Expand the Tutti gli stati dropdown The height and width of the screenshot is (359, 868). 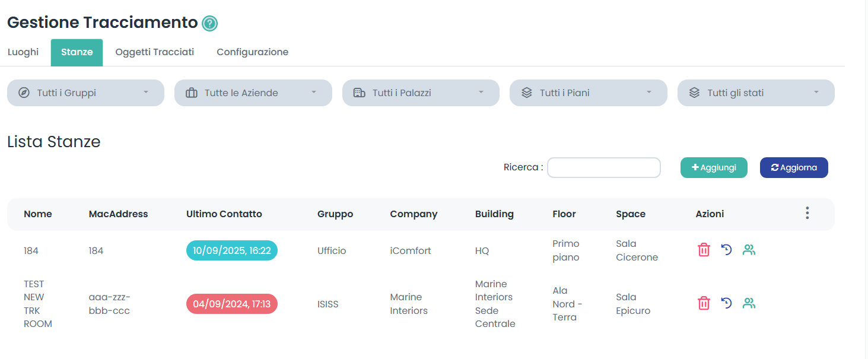(x=756, y=93)
